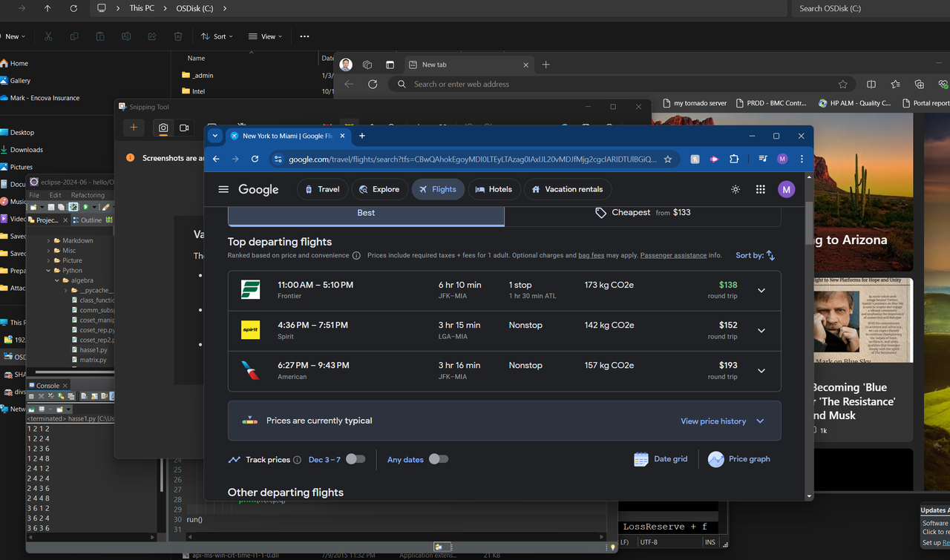Open Eclipse Edit menu
This screenshot has height=560, width=950.
pyautogui.click(x=56, y=195)
